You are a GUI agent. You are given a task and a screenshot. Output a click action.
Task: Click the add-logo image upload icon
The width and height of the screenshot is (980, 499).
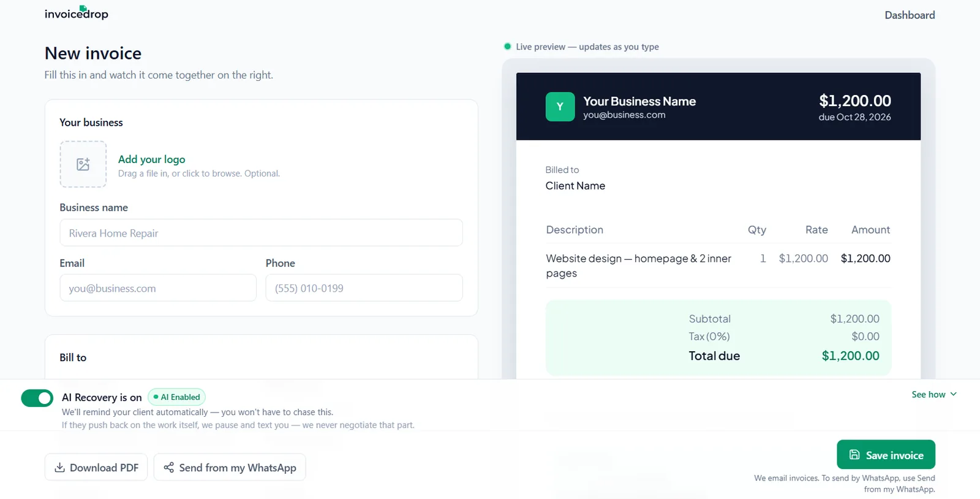[83, 164]
